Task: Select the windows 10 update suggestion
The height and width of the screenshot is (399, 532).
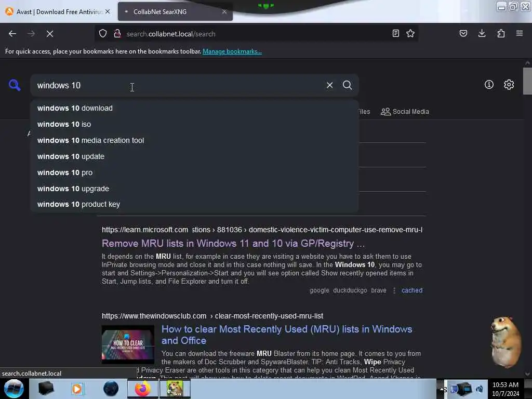Action: pos(194,156)
